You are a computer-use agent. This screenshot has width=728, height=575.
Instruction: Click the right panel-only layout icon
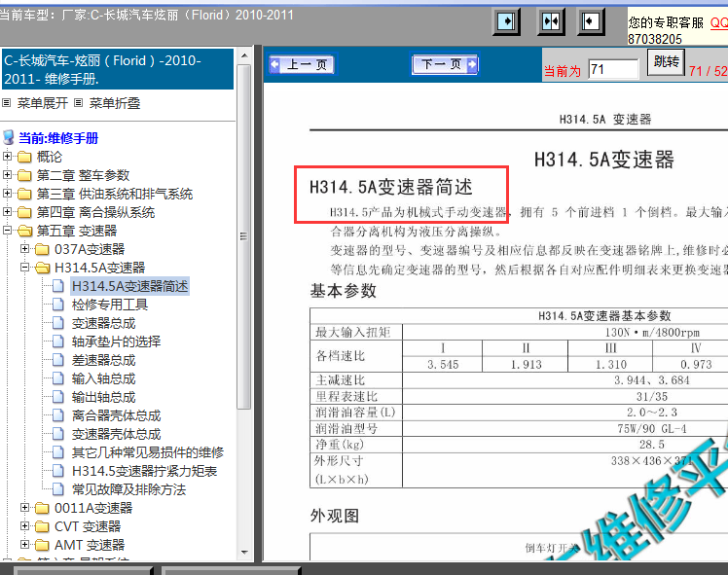(591, 21)
